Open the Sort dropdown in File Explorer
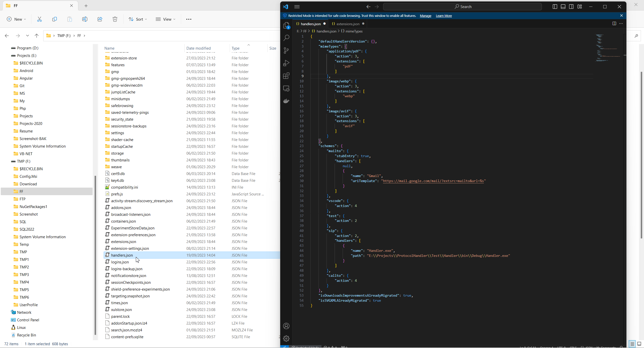Viewport: 644px width, 348px height. tap(138, 19)
